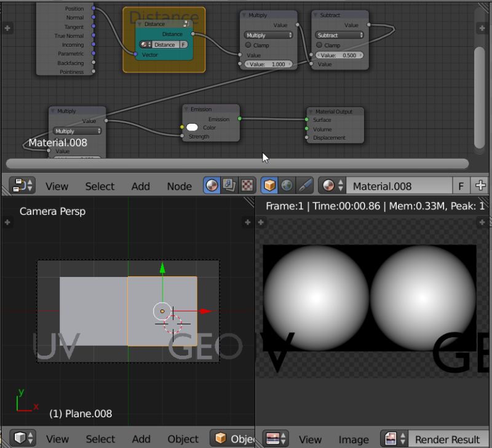Viewport: 492px width, 448px height.
Task: Open the Add menu in 3D viewport
Action: coord(141,439)
